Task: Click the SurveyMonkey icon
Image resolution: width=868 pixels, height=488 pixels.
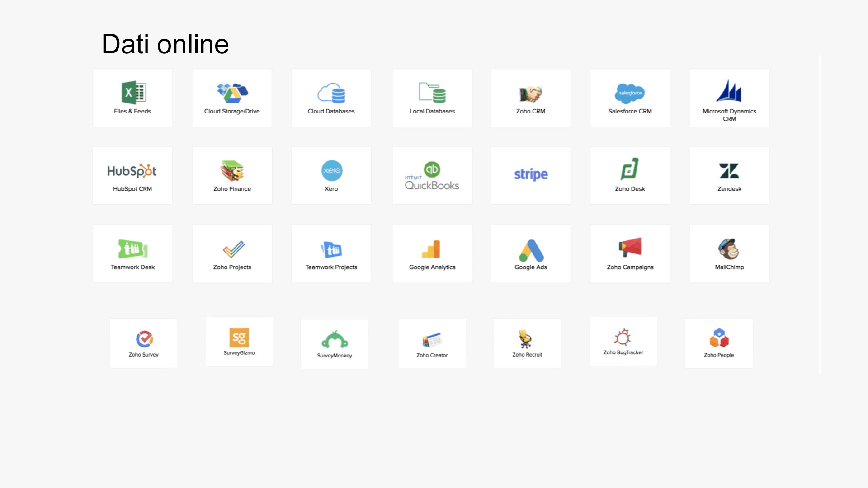Action: pos(335,340)
